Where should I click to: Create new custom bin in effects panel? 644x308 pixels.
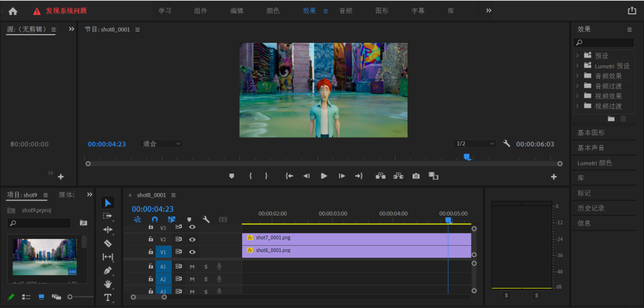(611, 119)
